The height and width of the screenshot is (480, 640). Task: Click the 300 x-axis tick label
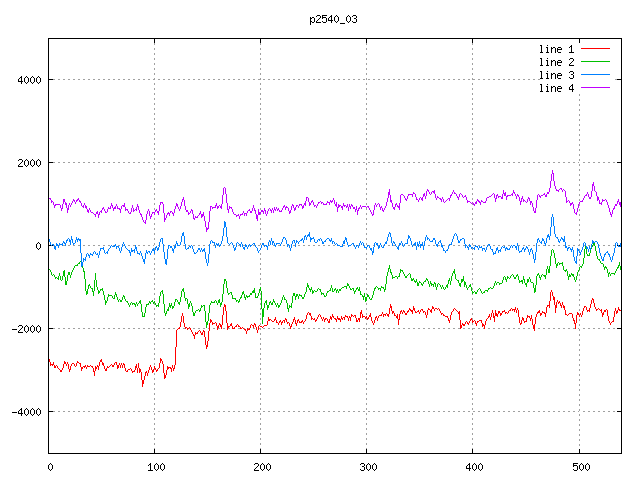[x=367, y=466]
